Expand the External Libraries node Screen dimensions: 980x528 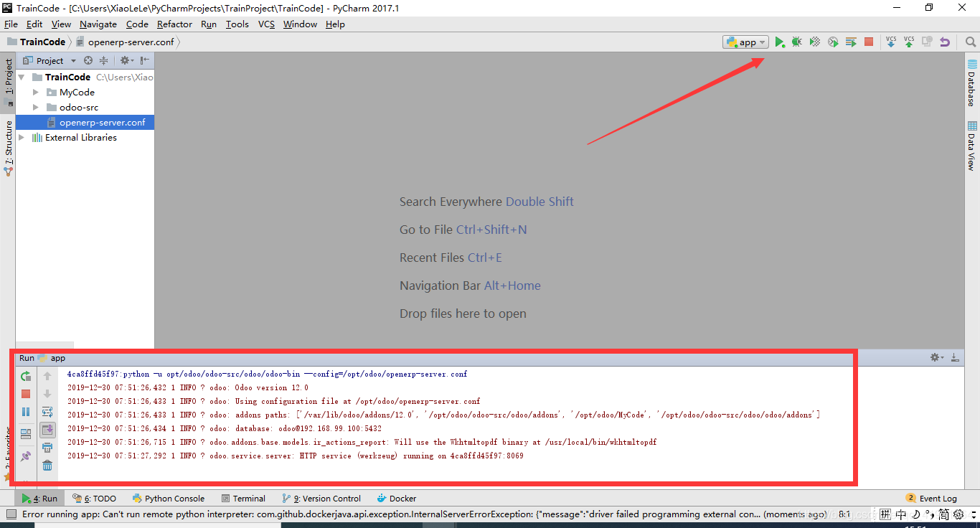coord(22,138)
